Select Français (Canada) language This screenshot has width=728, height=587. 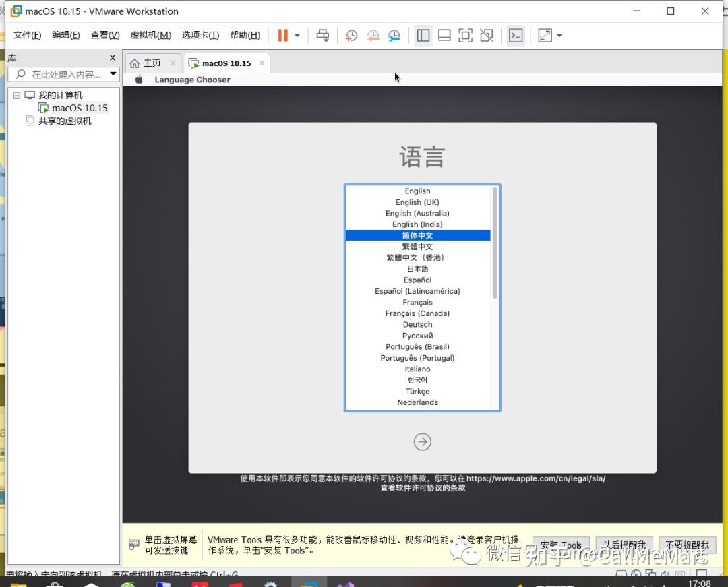coord(417,313)
